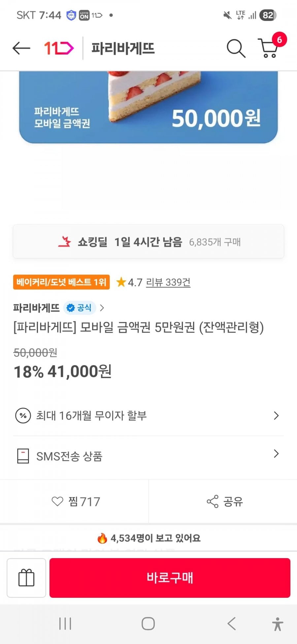Open the 11st home logo
Image resolution: width=297 pixels, height=644 pixels.
click(59, 48)
